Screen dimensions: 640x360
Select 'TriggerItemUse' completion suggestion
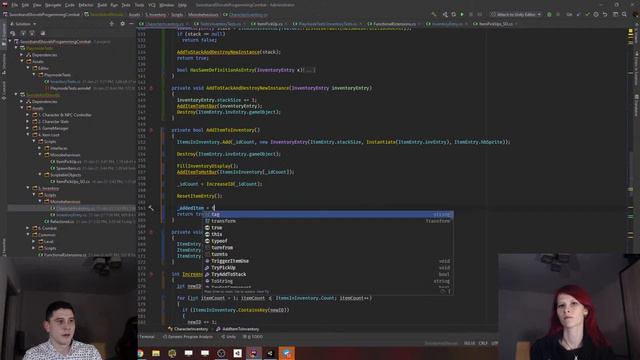coord(329,261)
